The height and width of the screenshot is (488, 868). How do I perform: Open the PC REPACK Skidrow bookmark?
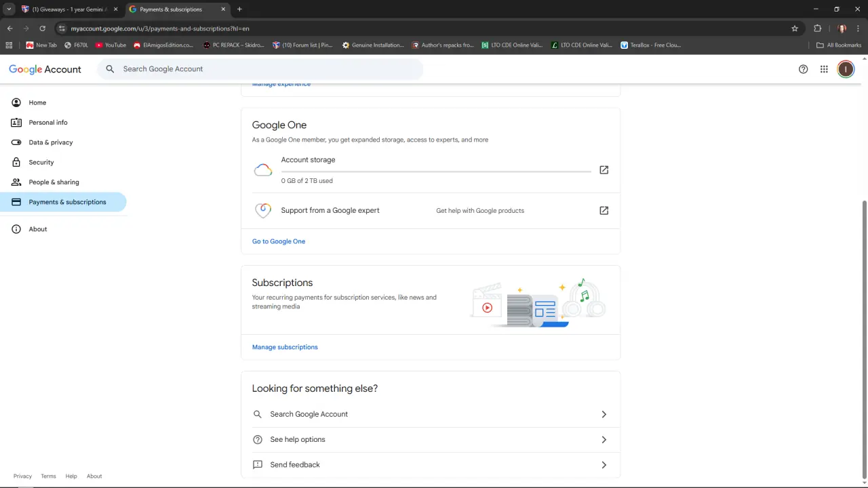pos(233,45)
